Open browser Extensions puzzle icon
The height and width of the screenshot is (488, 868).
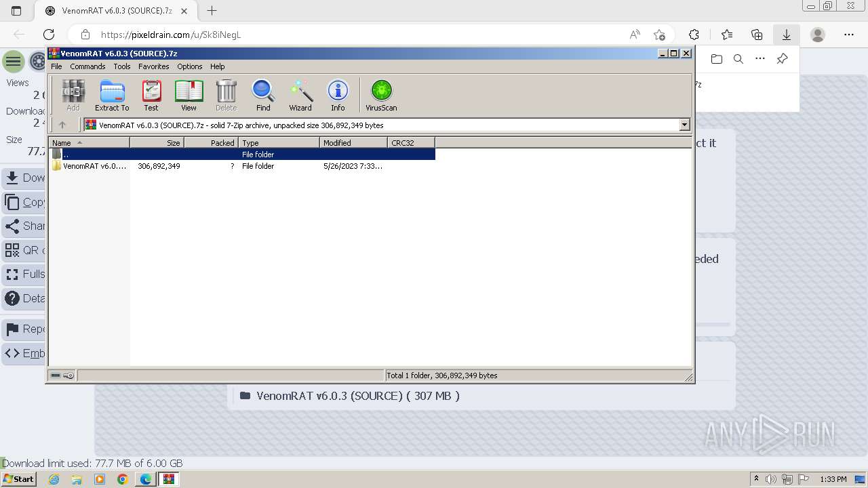694,35
